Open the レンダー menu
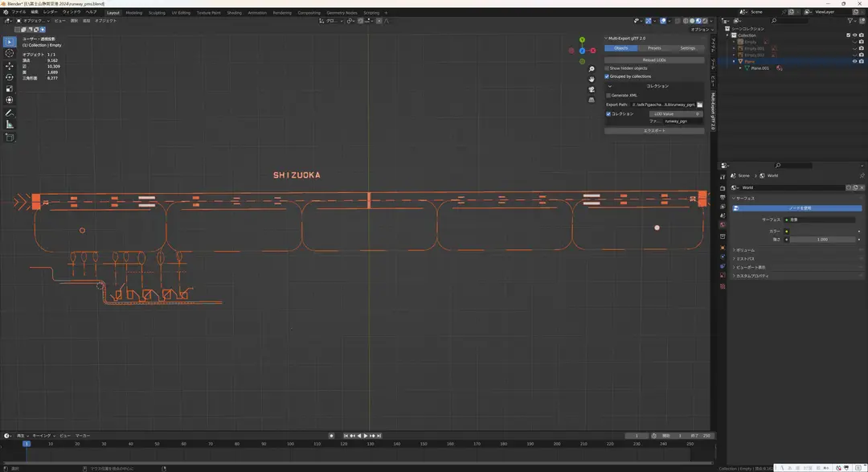This screenshot has height=472, width=868. (50, 12)
